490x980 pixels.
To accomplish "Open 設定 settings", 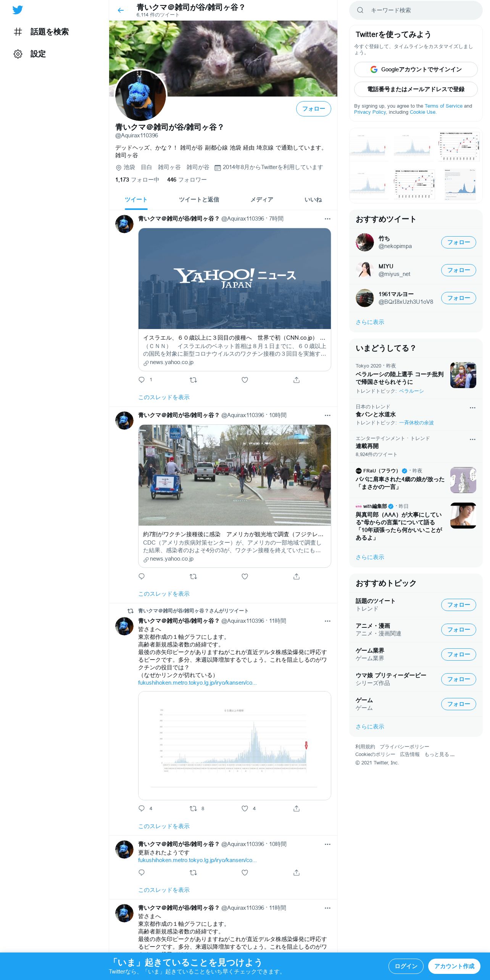I will pyautogui.click(x=29, y=54).
